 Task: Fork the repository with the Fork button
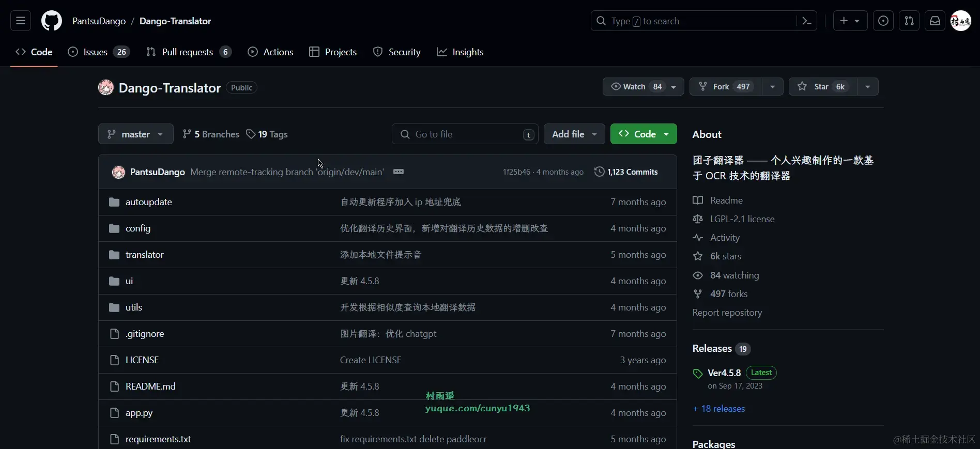pyautogui.click(x=726, y=87)
